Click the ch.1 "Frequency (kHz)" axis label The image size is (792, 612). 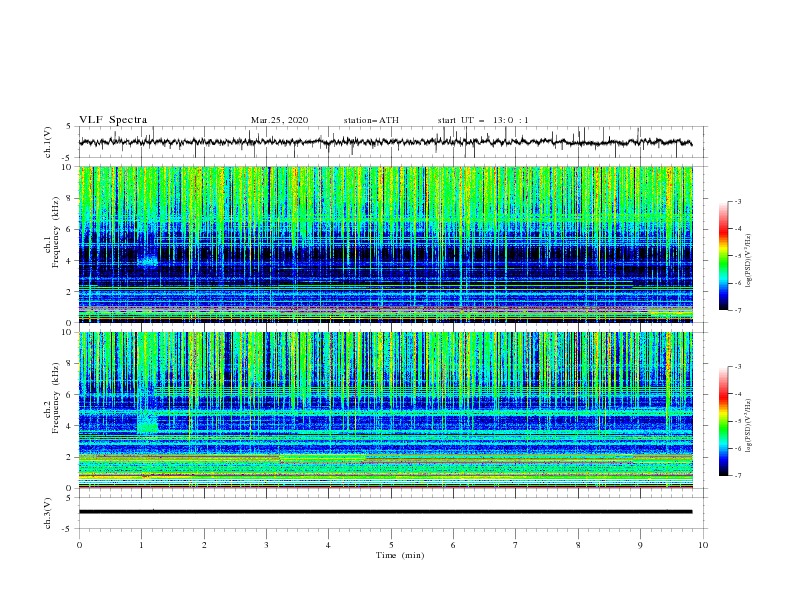coord(56,230)
